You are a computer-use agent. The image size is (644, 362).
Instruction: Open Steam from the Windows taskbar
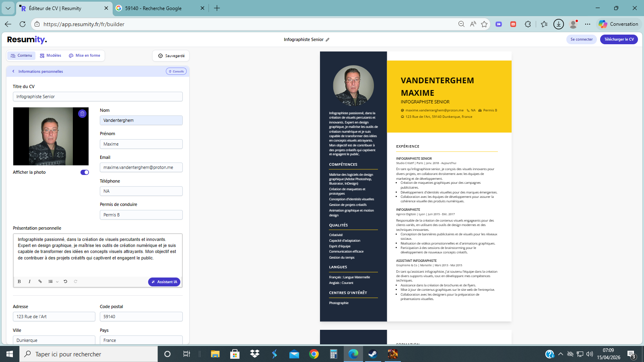tap(373, 354)
